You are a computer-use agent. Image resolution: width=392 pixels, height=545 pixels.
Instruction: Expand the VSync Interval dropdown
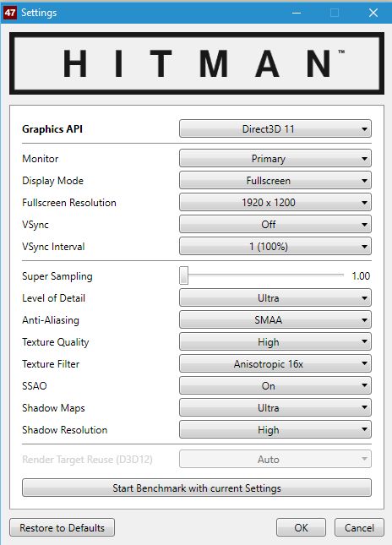275,247
